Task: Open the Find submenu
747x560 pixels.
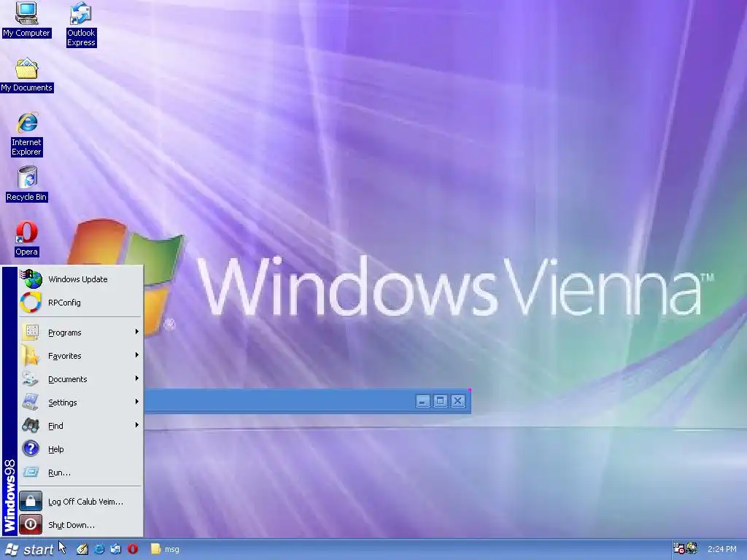Action: pos(81,426)
